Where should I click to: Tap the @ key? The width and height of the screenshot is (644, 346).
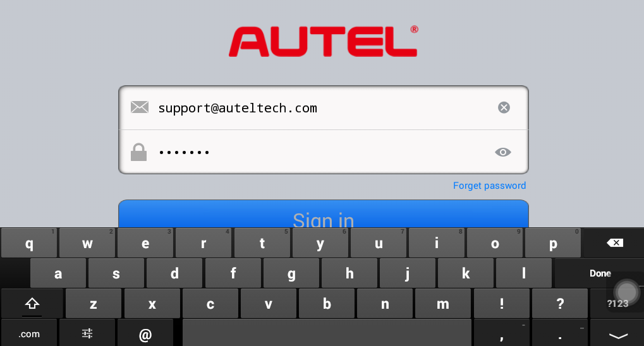(x=145, y=335)
